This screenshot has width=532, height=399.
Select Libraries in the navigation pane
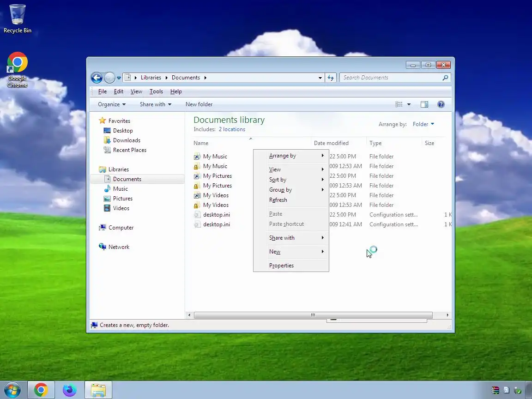click(x=118, y=169)
